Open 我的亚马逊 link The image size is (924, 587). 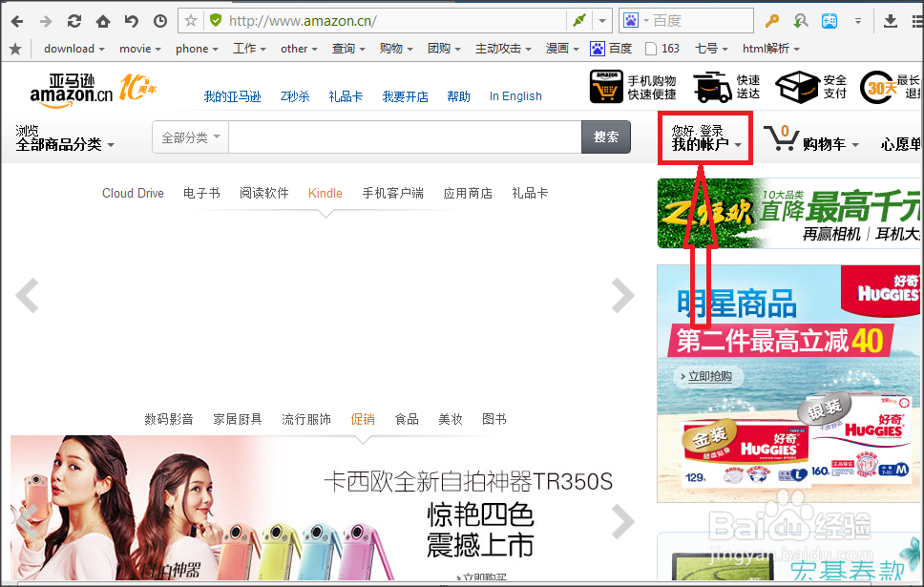[232, 96]
